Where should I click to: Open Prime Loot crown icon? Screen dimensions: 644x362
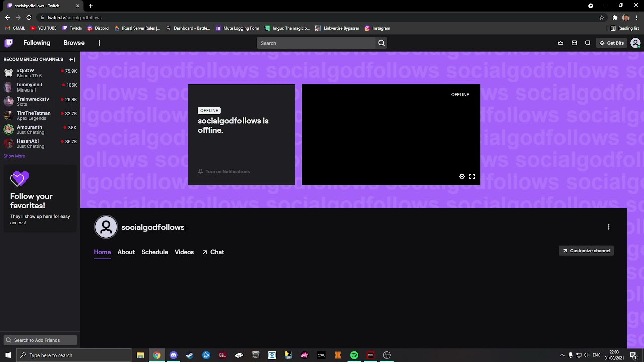coord(560,43)
